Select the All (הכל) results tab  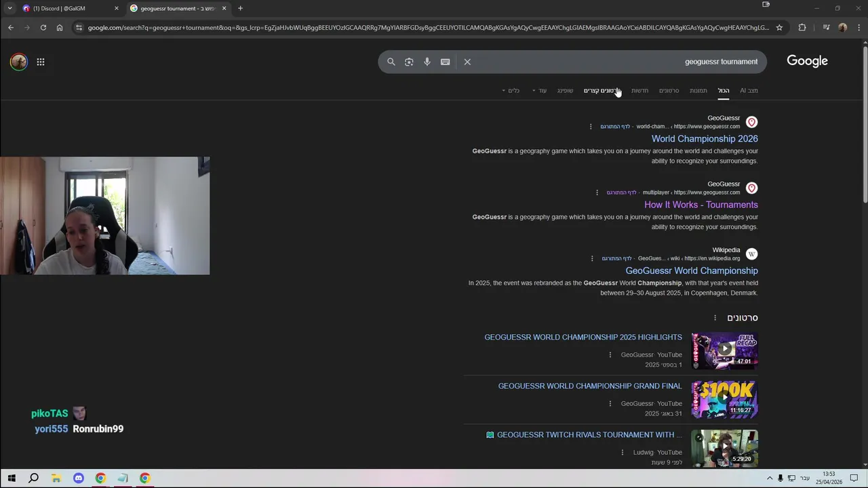[724, 91]
